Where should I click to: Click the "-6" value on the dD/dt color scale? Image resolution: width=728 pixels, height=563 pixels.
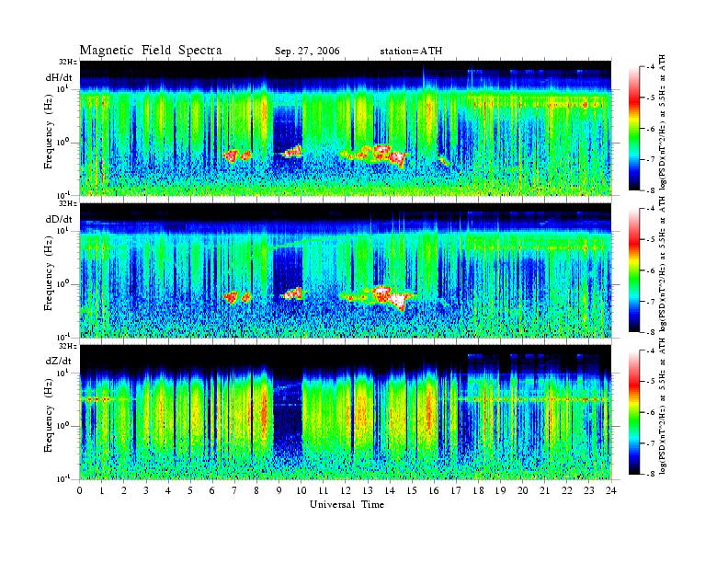650,270
